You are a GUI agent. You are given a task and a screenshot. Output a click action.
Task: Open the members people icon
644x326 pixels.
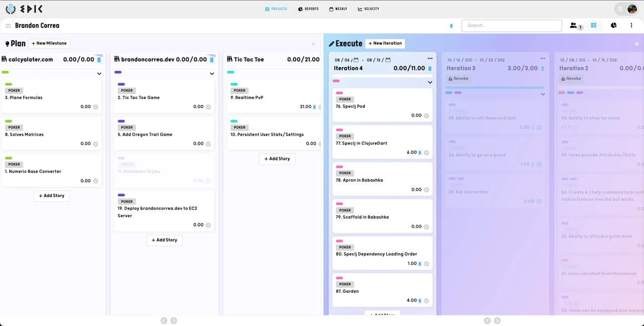573,25
